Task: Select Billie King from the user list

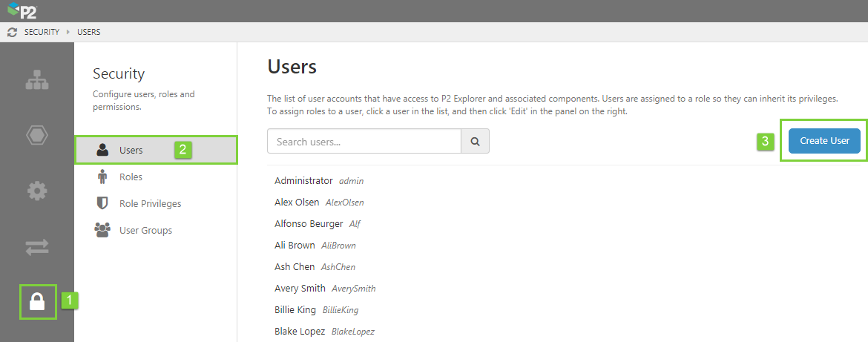Action: point(295,309)
